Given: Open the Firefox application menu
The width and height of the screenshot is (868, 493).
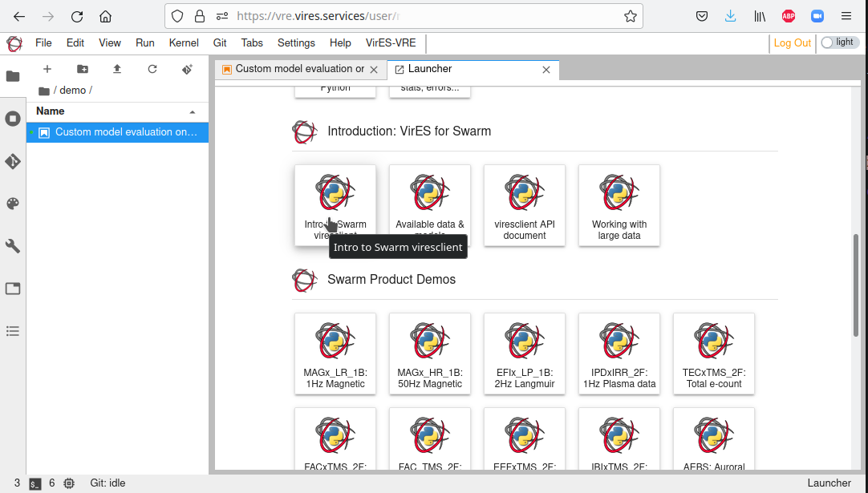Looking at the screenshot, I should pyautogui.click(x=846, y=17).
